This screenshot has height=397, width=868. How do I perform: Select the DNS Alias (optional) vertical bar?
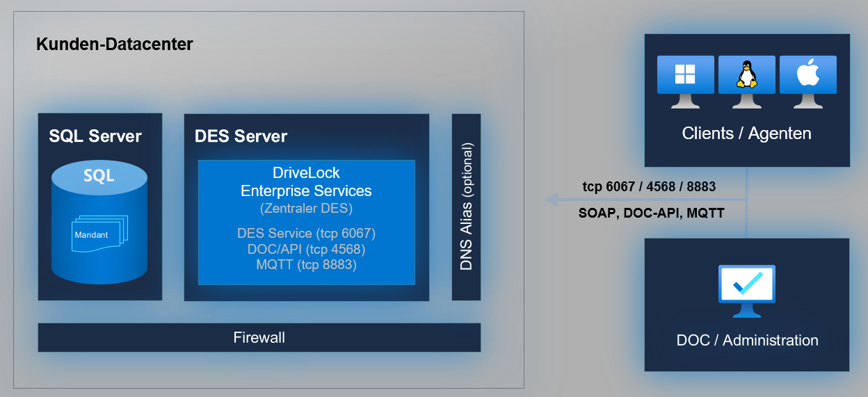click(466, 207)
